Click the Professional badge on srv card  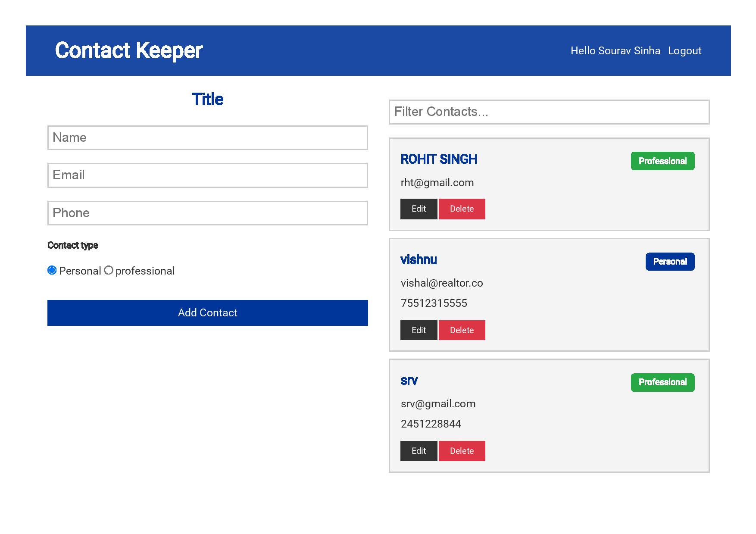pyautogui.click(x=663, y=382)
